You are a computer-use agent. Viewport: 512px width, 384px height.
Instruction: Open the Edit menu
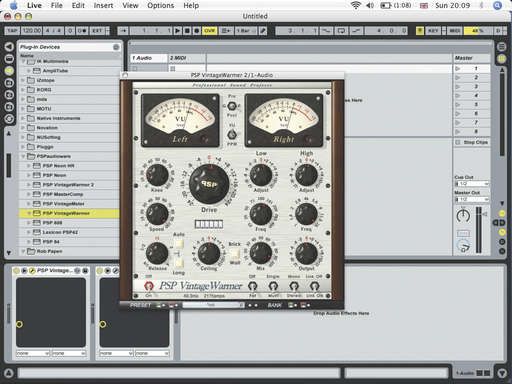tap(78, 5)
